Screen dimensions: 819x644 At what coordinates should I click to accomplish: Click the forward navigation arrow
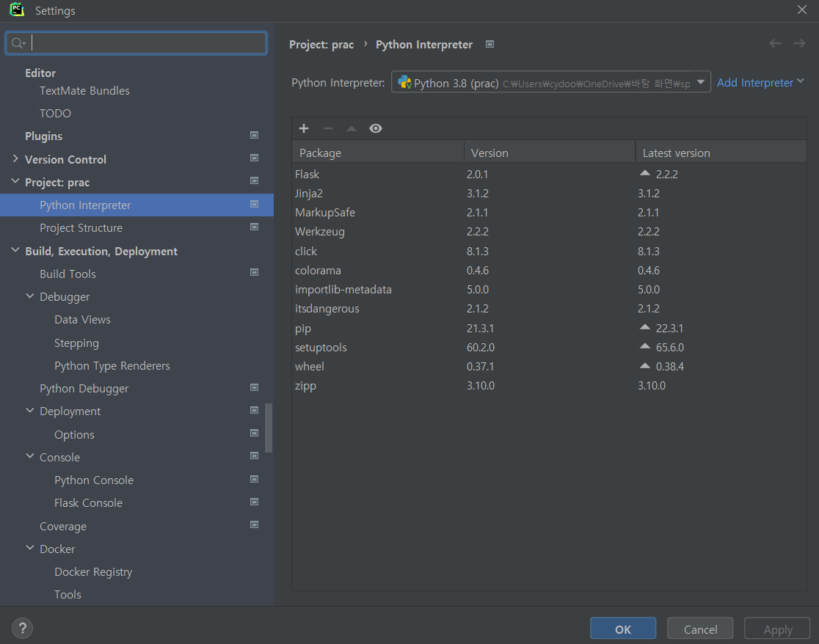(799, 43)
